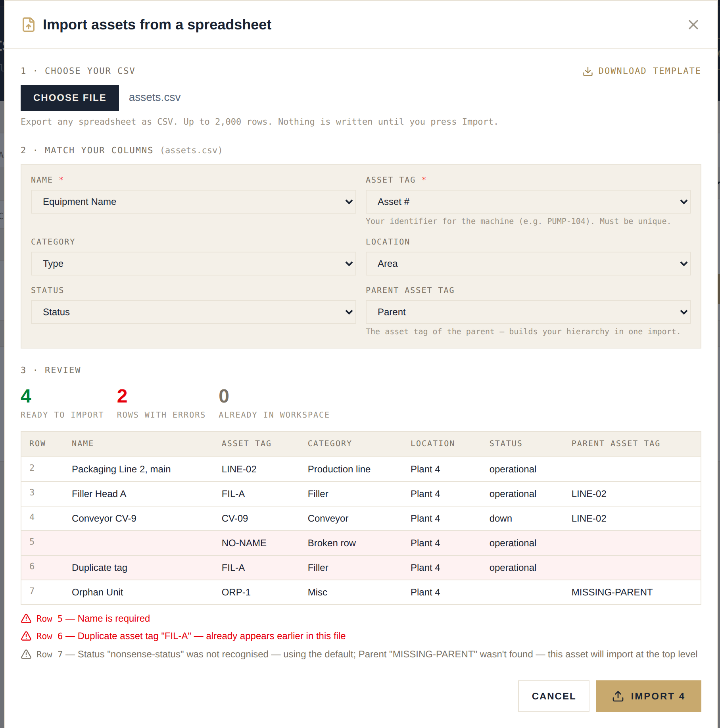
Task: Download the CSV template
Action: click(641, 71)
